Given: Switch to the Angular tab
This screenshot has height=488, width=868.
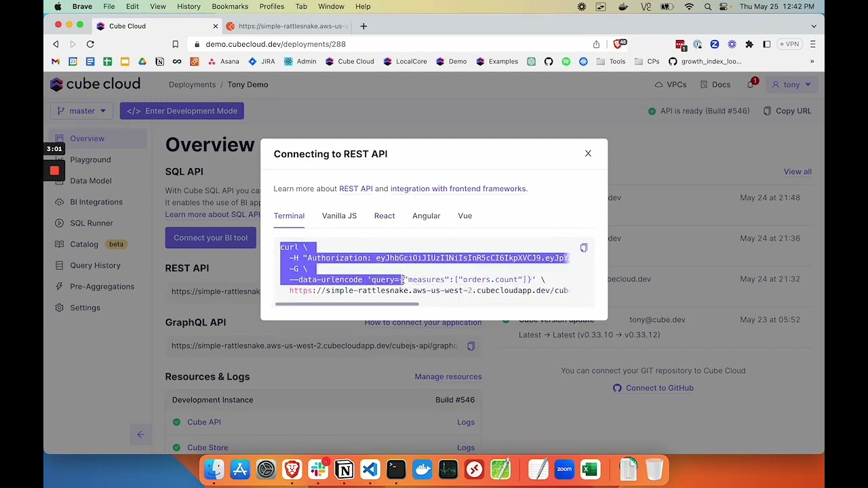Looking at the screenshot, I should point(427,216).
